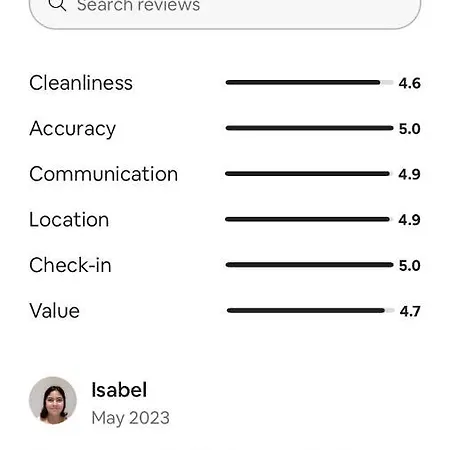450x450 pixels.
Task: Focus the Search reviews field
Action: pos(225,12)
